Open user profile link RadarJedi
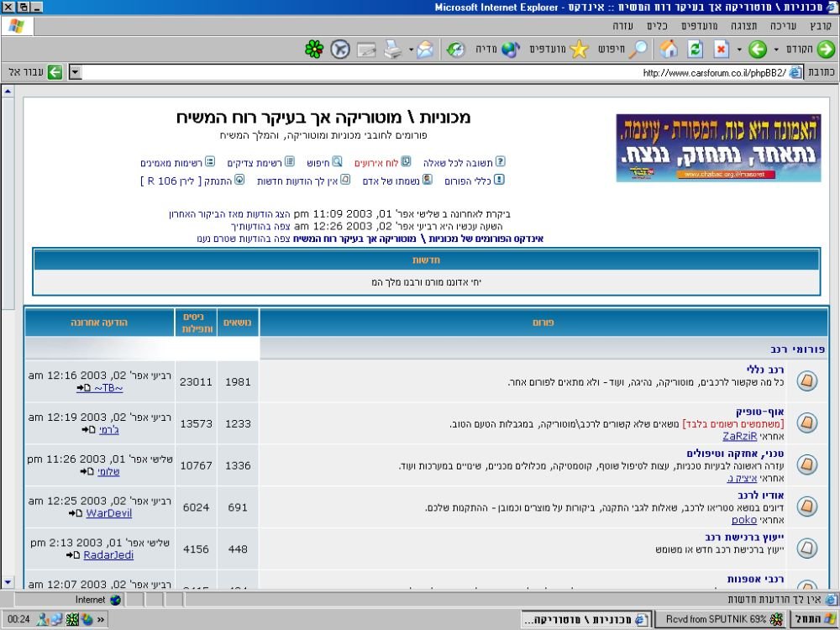The image size is (840, 630). (108, 555)
